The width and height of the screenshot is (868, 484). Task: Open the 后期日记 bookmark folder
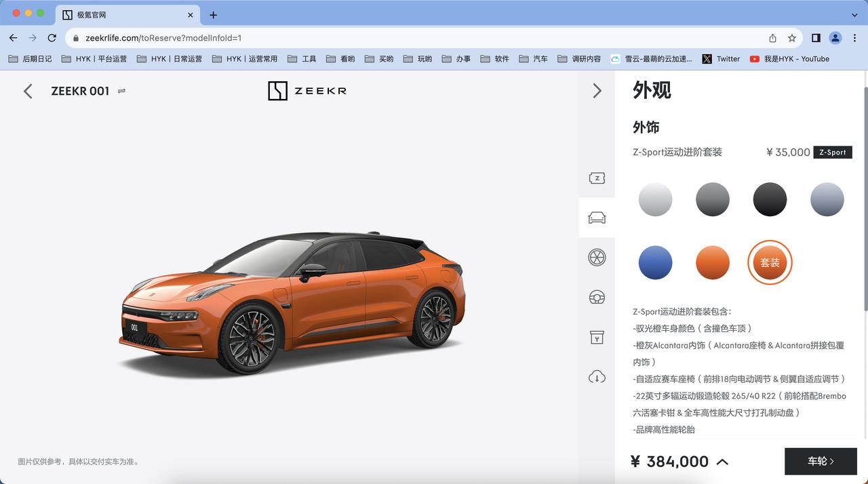(x=30, y=59)
